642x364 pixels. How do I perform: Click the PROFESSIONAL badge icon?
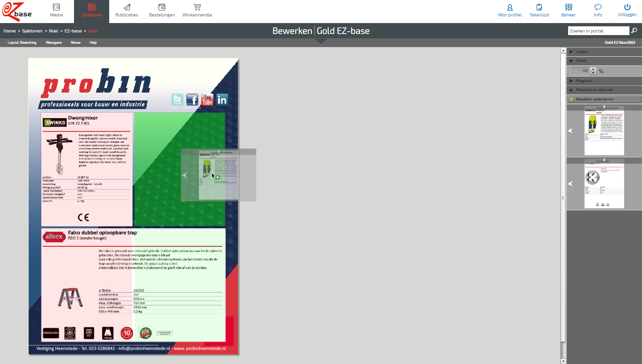[51, 333]
